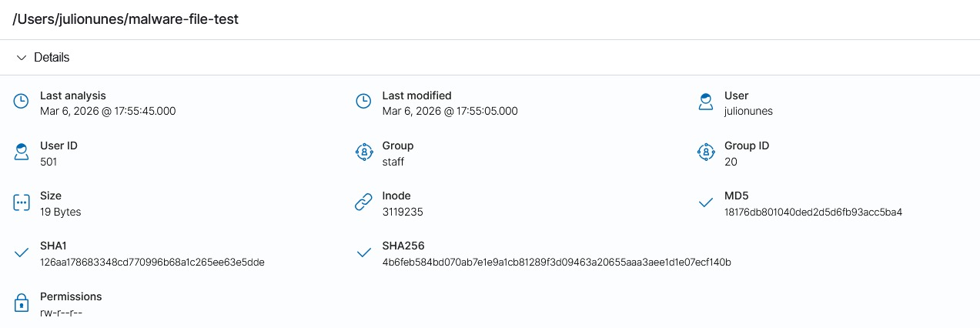Image resolution: width=980 pixels, height=328 pixels.
Task: Click the Group ID icon
Action: pyautogui.click(x=706, y=152)
